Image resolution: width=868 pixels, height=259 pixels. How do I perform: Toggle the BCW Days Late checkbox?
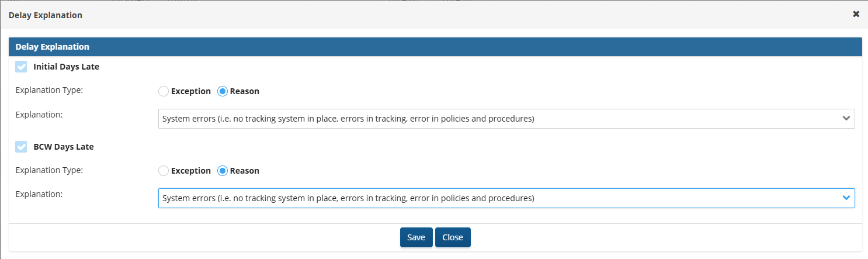[21, 147]
